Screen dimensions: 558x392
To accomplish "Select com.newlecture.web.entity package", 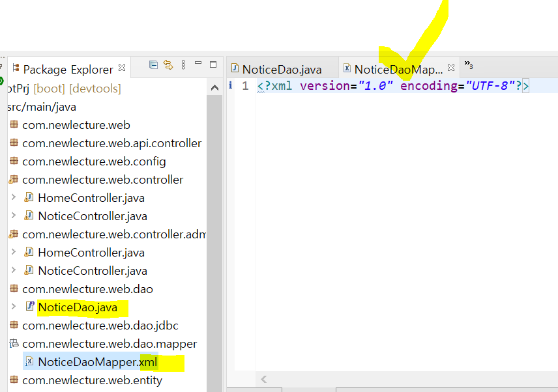I will tap(92, 381).
